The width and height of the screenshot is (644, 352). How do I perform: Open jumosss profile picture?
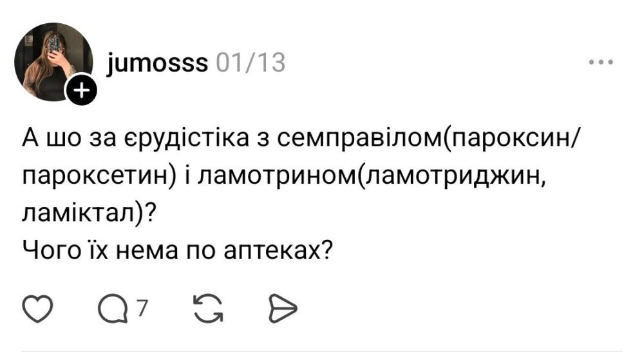tap(52, 61)
